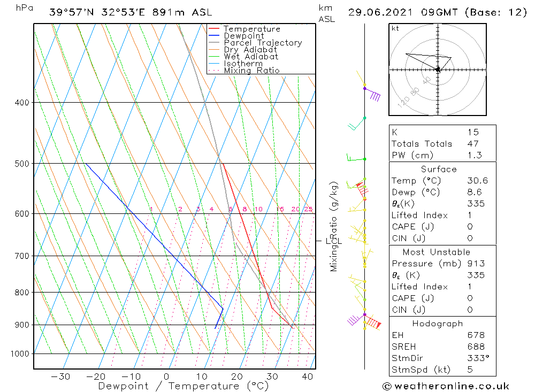The image size is (535, 392).
Task: Click the 1000 hPa pressure label
Action: (20, 354)
